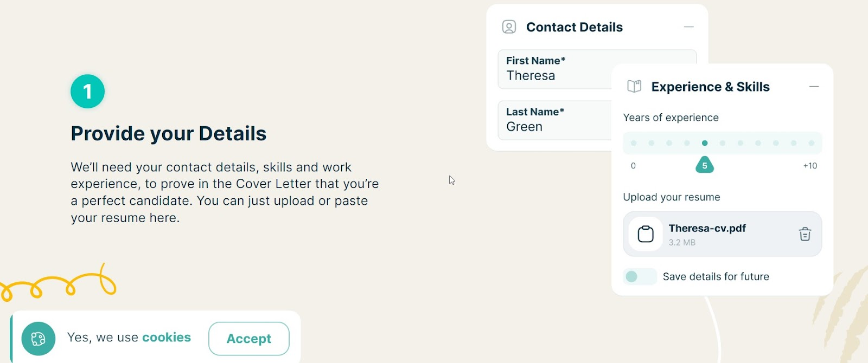This screenshot has width=868, height=363.
Task: Click the slider handle showing 5
Action: (705, 165)
